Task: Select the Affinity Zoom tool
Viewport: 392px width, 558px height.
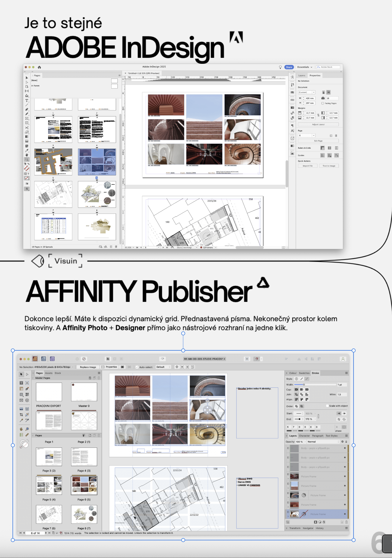Action: pos(27,429)
